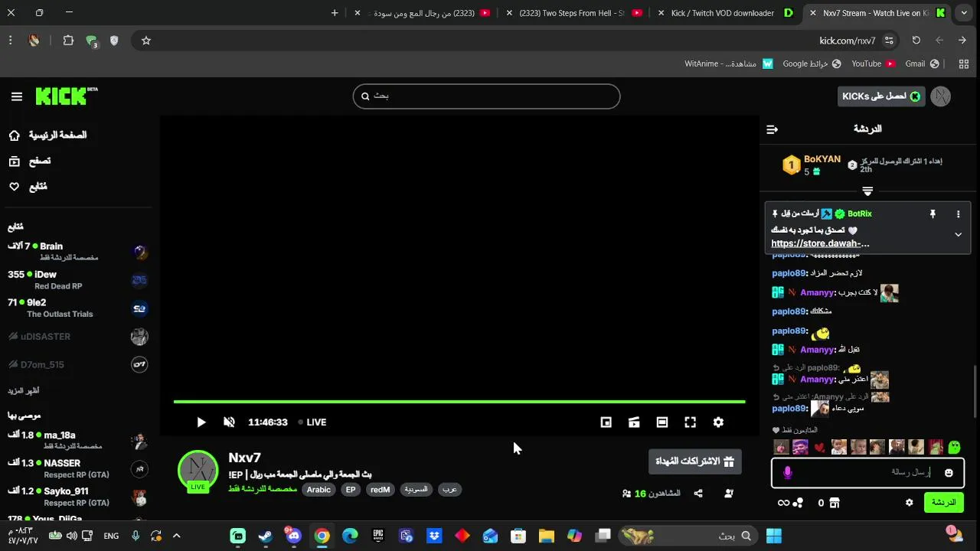Open offline channel D7om_515

point(77,365)
